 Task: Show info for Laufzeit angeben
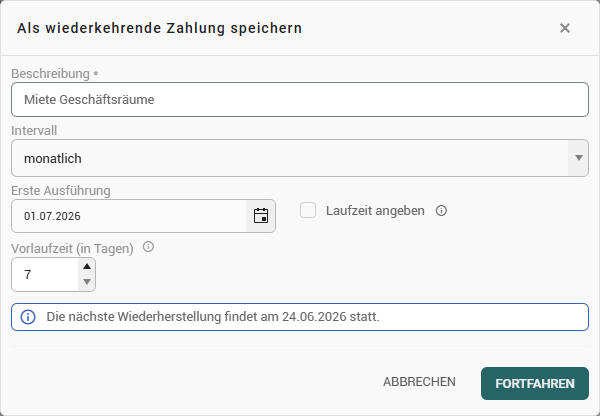(x=441, y=210)
